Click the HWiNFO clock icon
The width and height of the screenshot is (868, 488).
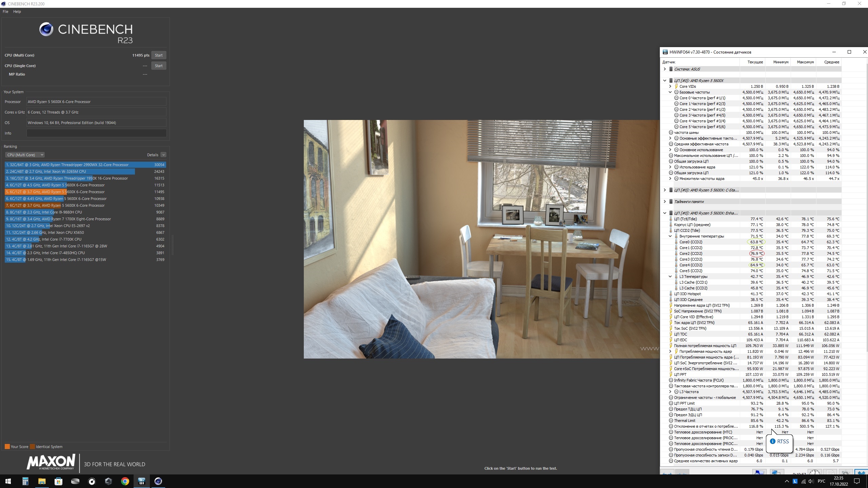pos(814,473)
